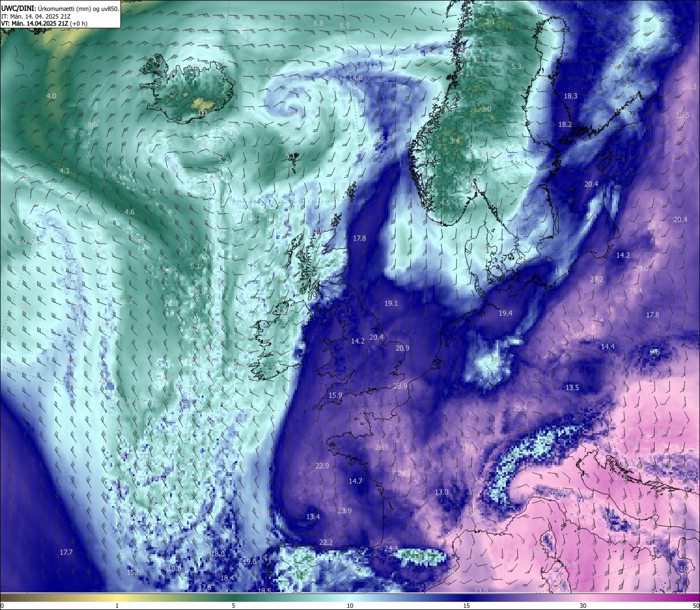Click the 8.6 value southwest of Iceland
This screenshot has width=700, height=610.
[92, 125]
